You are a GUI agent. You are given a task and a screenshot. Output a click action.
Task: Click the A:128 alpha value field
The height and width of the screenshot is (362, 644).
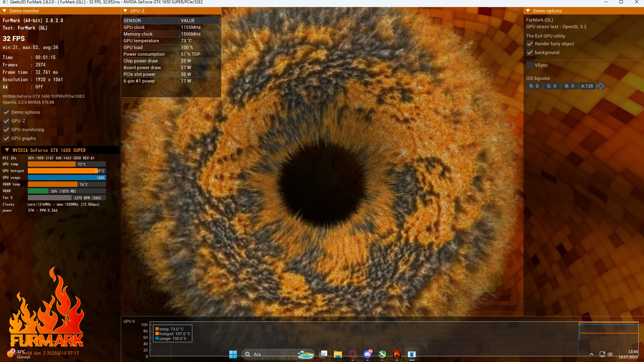pos(587,86)
